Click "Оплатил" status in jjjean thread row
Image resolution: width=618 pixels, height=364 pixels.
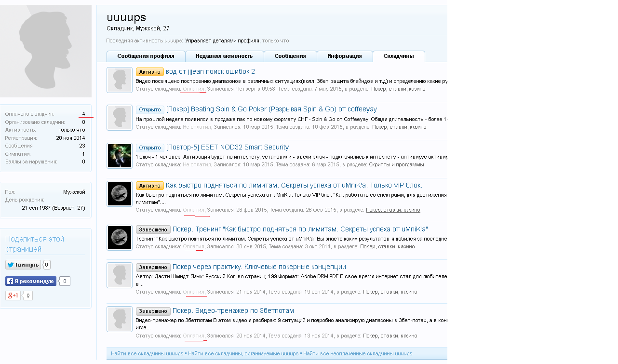tap(194, 89)
